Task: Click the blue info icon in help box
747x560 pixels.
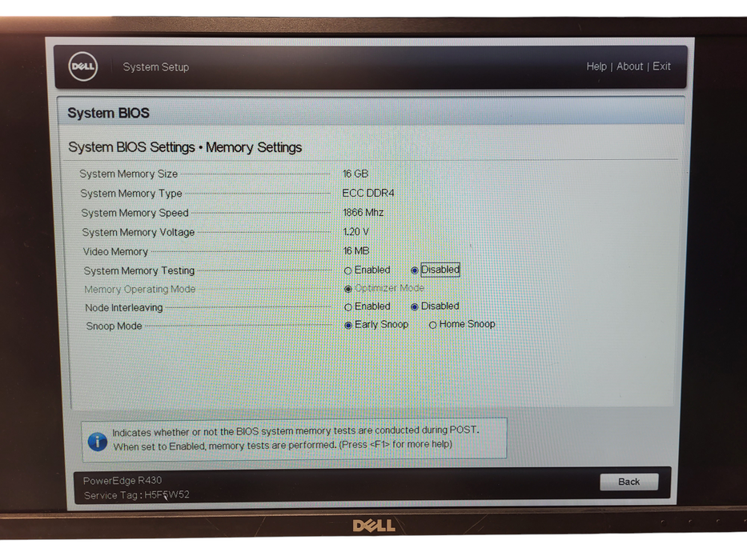Action: 98,442
